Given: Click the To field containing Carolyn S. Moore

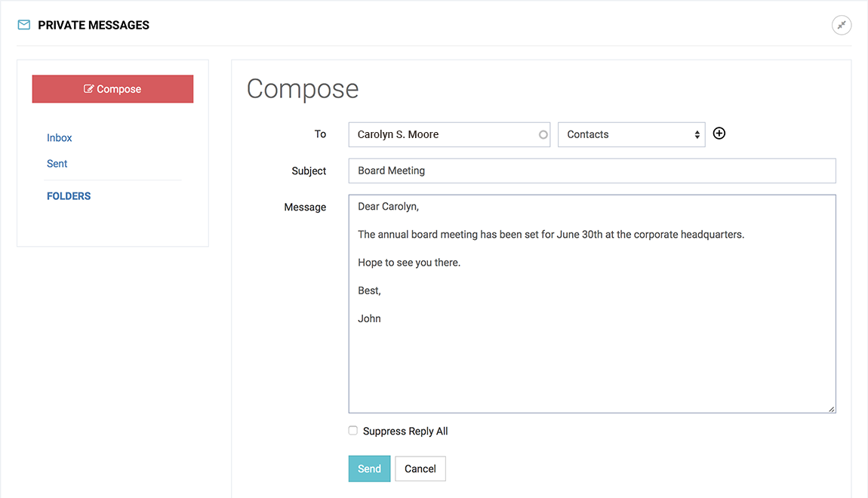Looking at the screenshot, I should (x=445, y=134).
